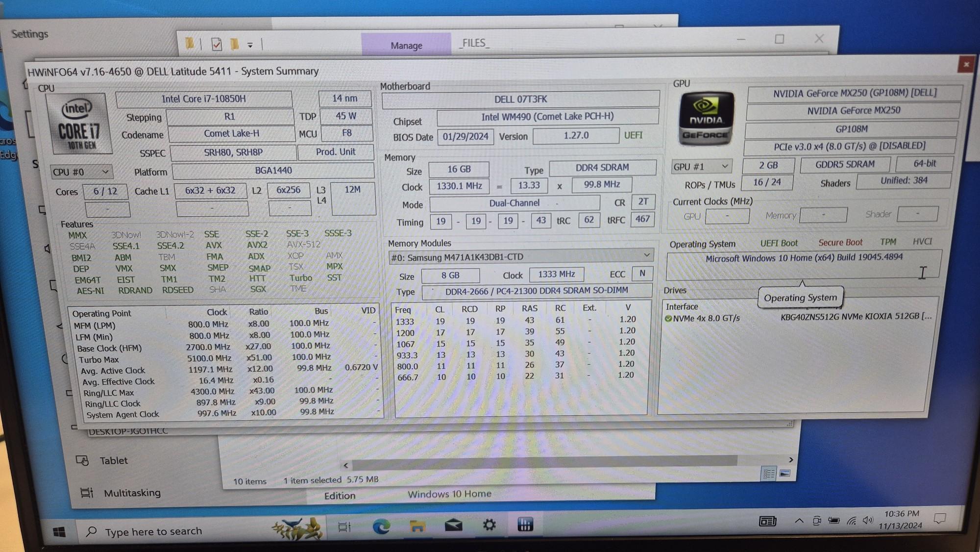Open Multitasking in the Settings sidebar
This screenshot has height=552, width=980.
(x=121, y=493)
